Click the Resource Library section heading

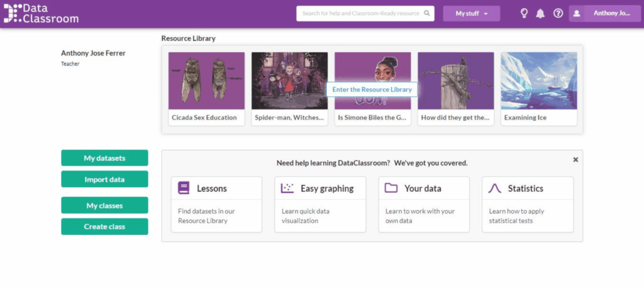(188, 38)
